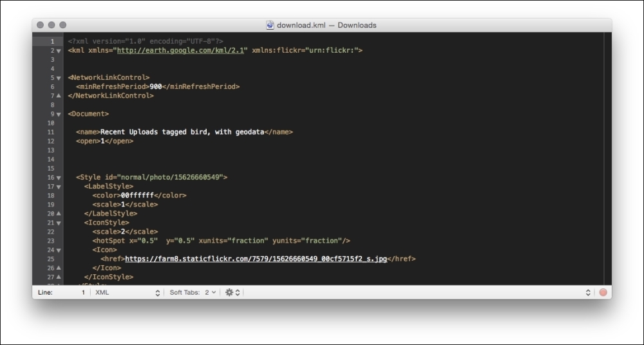This screenshot has width=644, height=345.
Task: Click the red macro record button
Action: pos(603,292)
